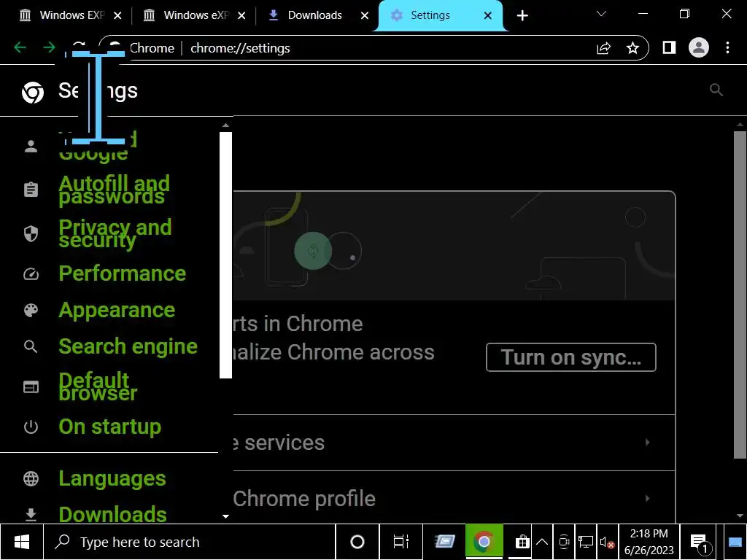This screenshot has height=560, width=747.
Task: Click the share page icon in the address bar
Action: 603,48
